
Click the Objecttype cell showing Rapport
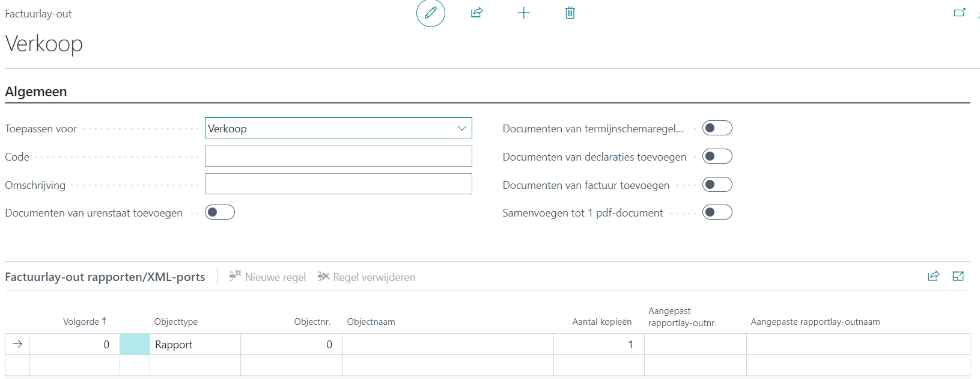195,345
